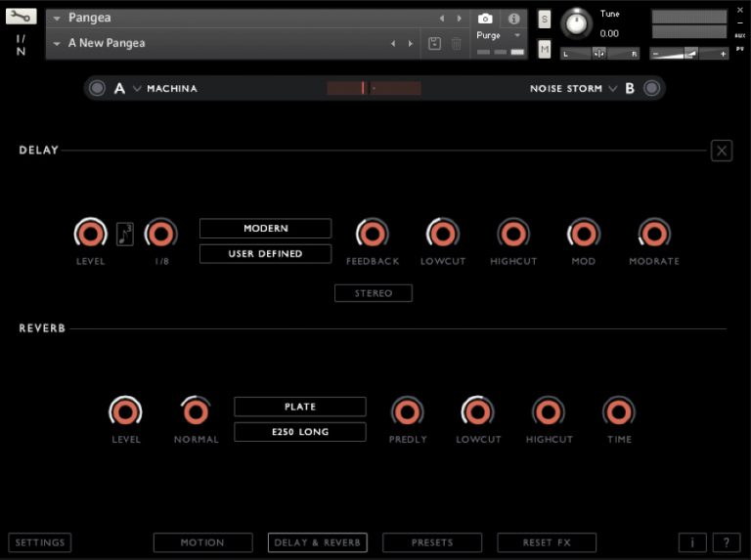Open the Presets tab

432,542
